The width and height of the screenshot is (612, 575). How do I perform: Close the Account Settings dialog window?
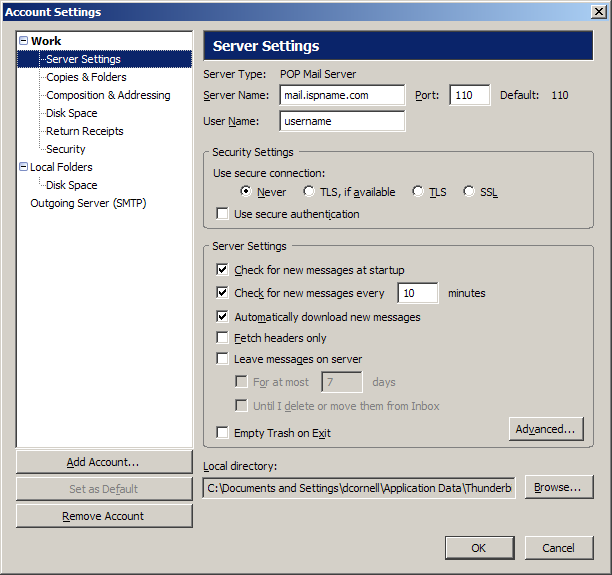[597, 11]
